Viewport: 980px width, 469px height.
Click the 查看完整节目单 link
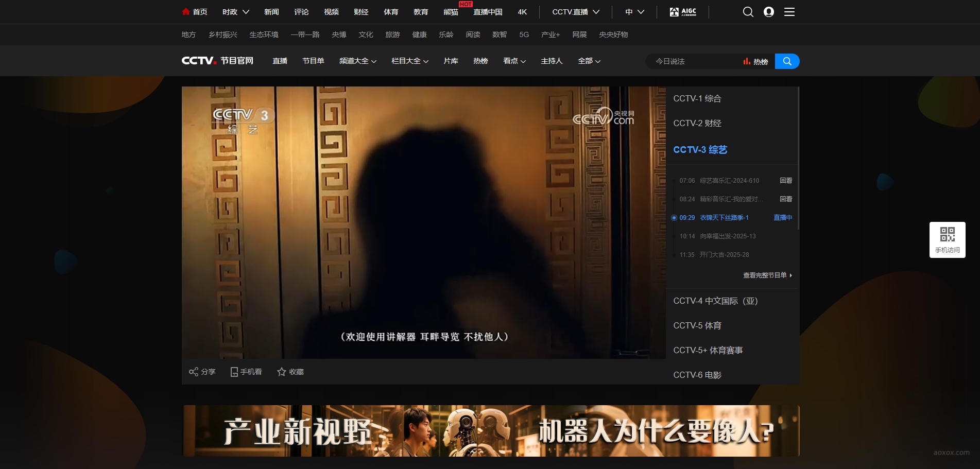click(x=764, y=275)
